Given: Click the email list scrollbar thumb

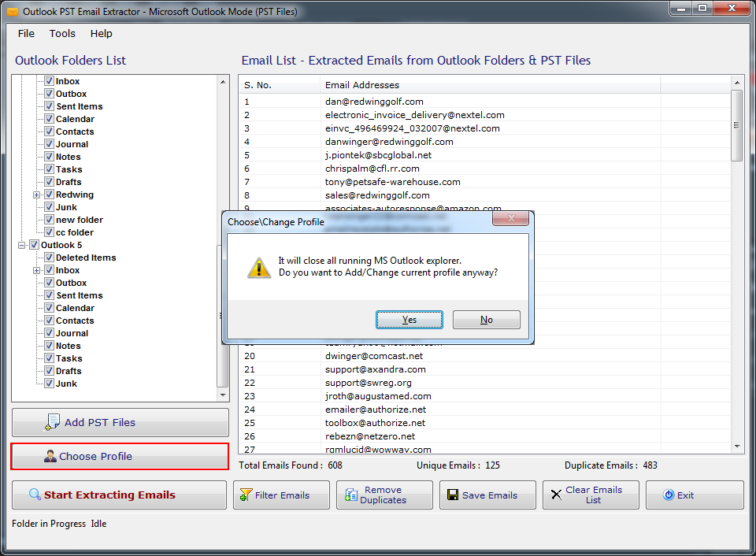Looking at the screenshot, I should click(737, 125).
